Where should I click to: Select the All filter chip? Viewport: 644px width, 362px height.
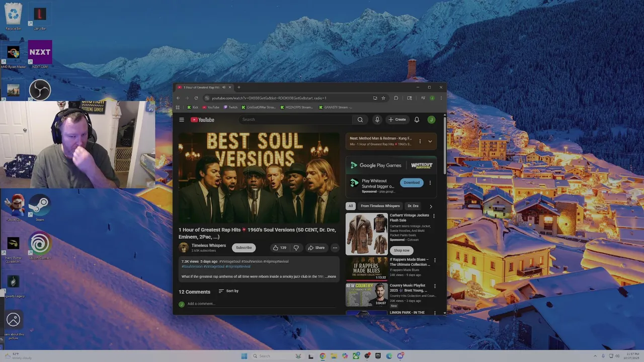pyautogui.click(x=351, y=206)
